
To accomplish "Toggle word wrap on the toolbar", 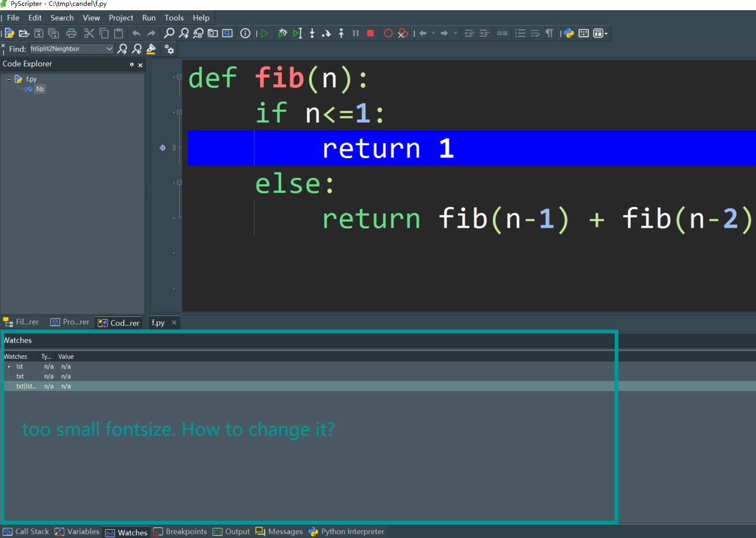I will [x=535, y=33].
